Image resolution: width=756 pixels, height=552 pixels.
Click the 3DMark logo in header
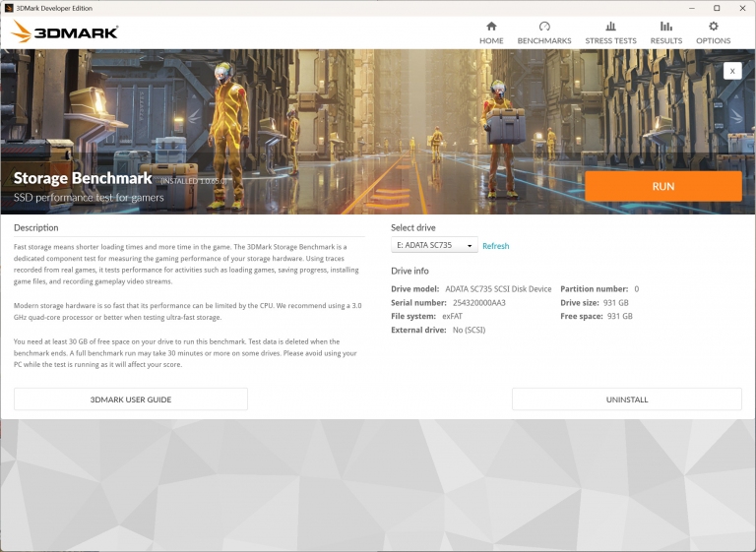click(65, 31)
